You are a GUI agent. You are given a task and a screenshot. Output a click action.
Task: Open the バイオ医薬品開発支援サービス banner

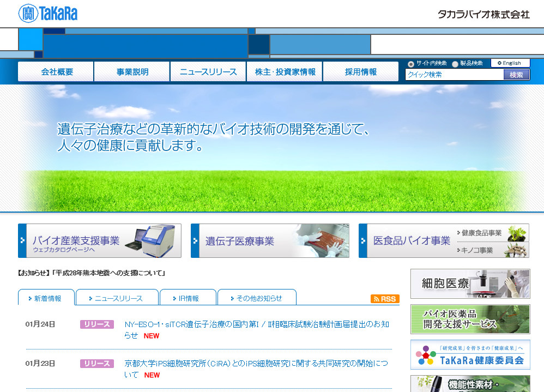(x=470, y=319)
